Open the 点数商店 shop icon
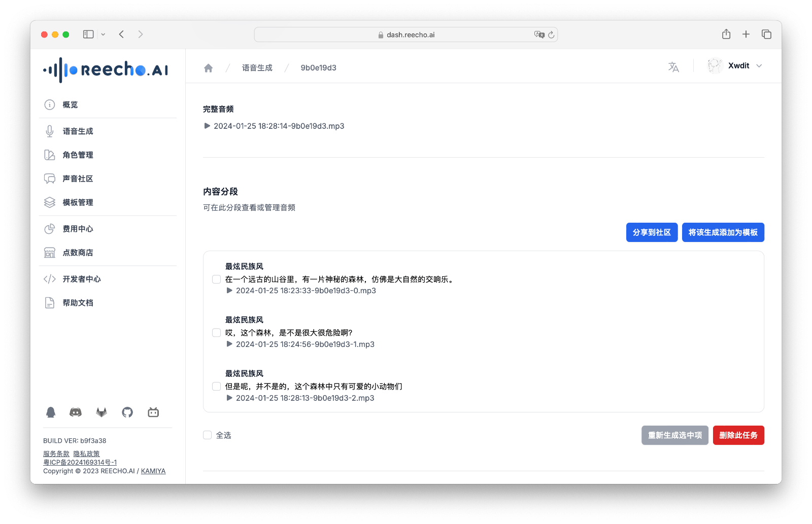The width and height of the screenshot is (812, 524). 49,252
